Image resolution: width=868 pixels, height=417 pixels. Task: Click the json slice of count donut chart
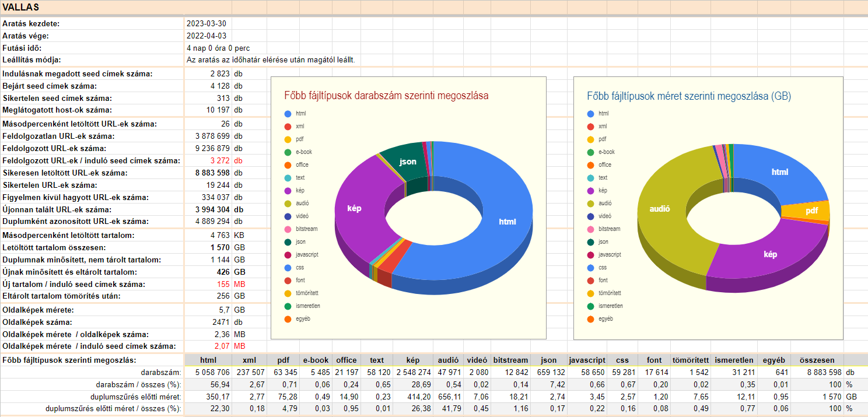(407, 162)
